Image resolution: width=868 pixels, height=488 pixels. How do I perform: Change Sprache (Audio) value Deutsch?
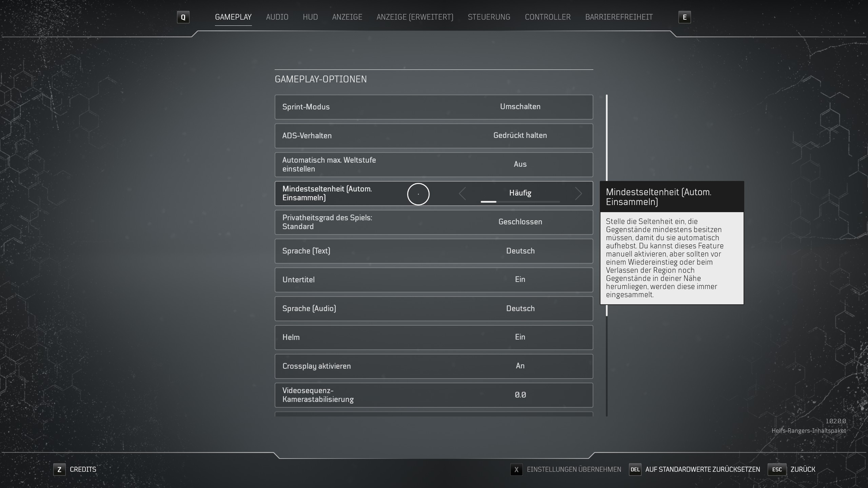click(x=520, y=308)
